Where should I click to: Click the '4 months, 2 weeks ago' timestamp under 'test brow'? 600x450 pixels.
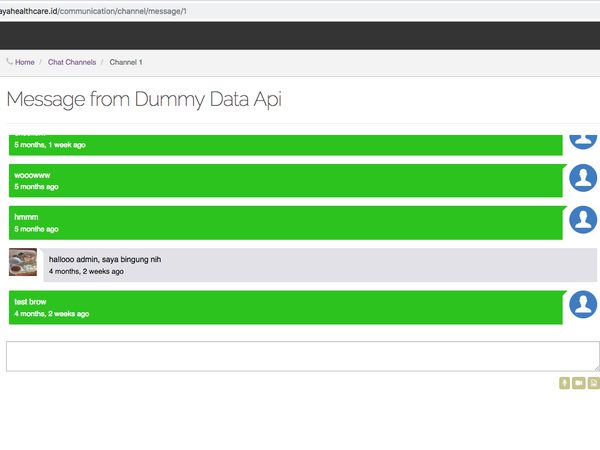(52, 314)
